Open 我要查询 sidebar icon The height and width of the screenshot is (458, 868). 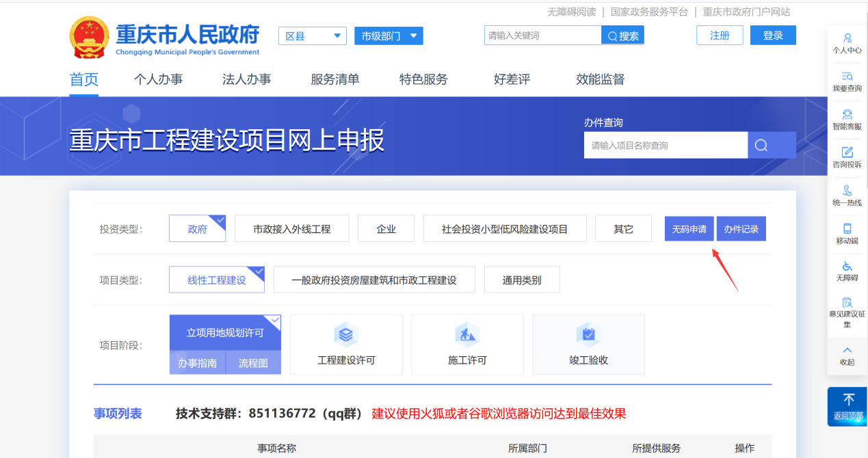click(x=847, y=81)
